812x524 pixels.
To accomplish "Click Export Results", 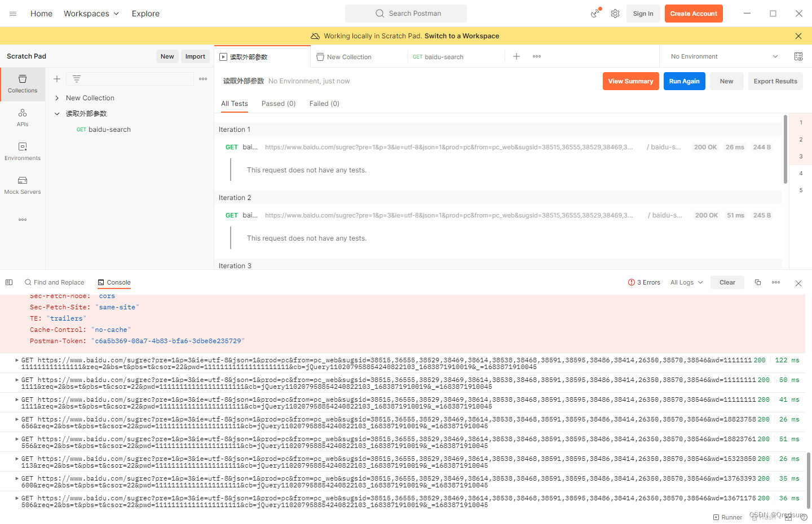I will point(775,81).
